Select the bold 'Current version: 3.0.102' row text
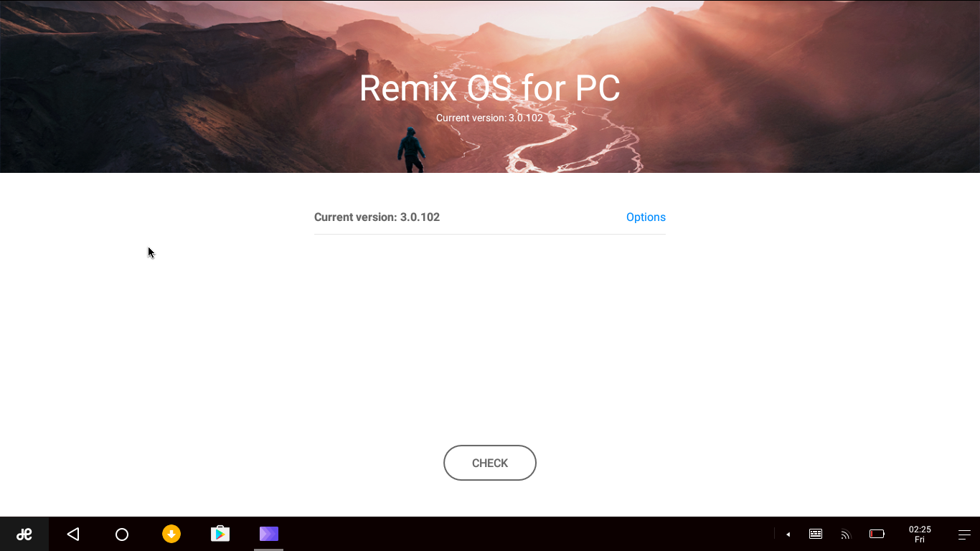The height and width of the screenshot is (551, 980). (x=377, y=217)
